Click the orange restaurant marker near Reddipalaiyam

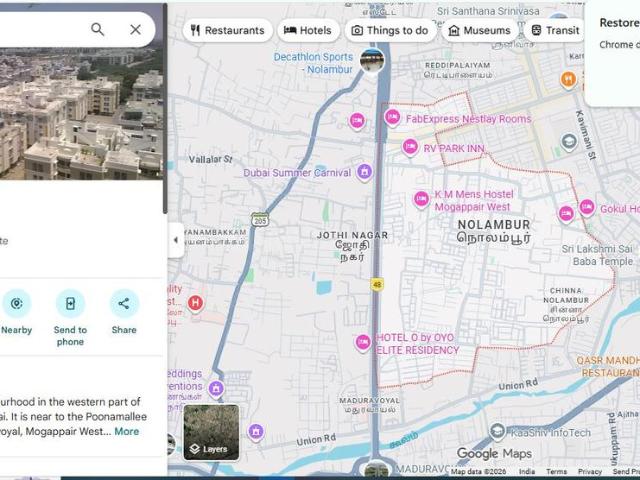pos(568,79)
